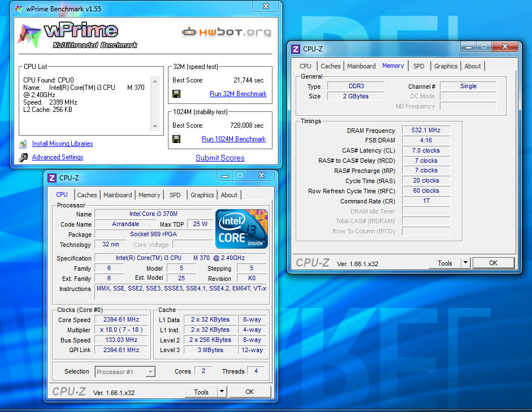Click memory Size field 2 GBytes

point(356,96)
